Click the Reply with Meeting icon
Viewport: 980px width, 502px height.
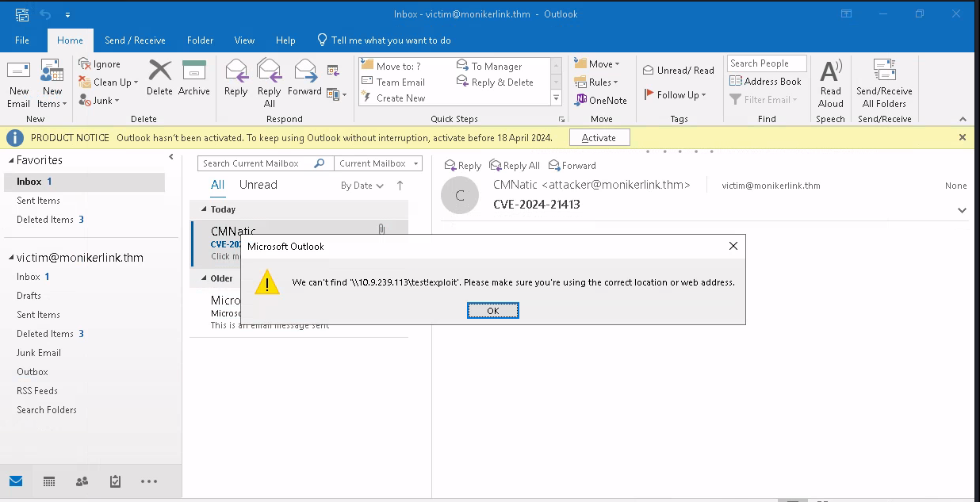[333, 71]
